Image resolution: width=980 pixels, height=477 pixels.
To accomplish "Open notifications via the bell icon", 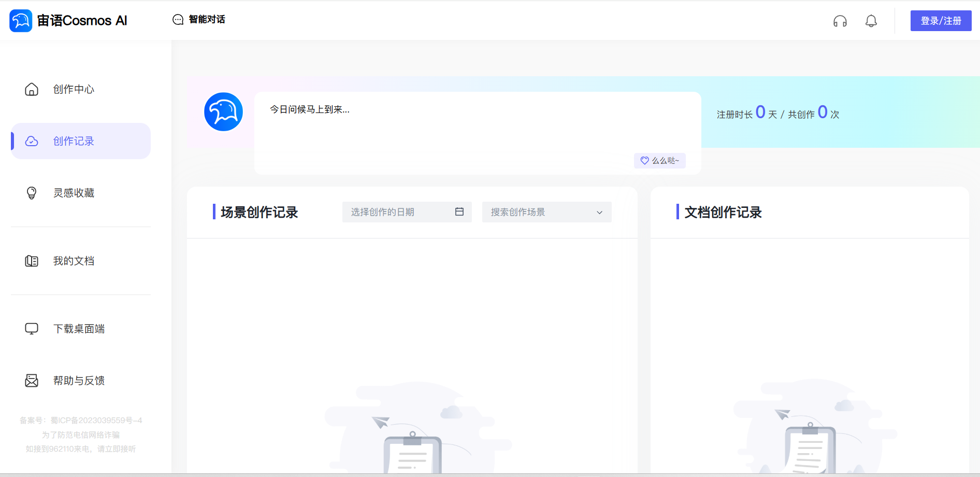I will 871,21.
